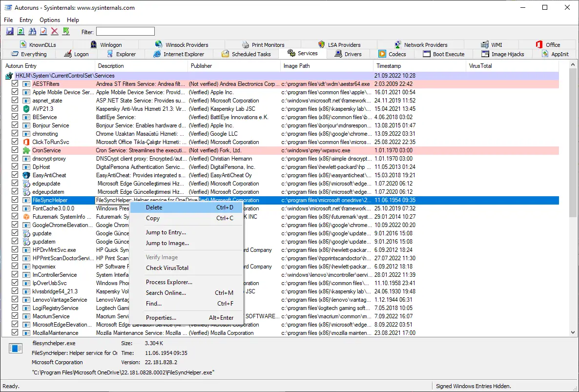Open Properties... from the context menu

[186, 317]
